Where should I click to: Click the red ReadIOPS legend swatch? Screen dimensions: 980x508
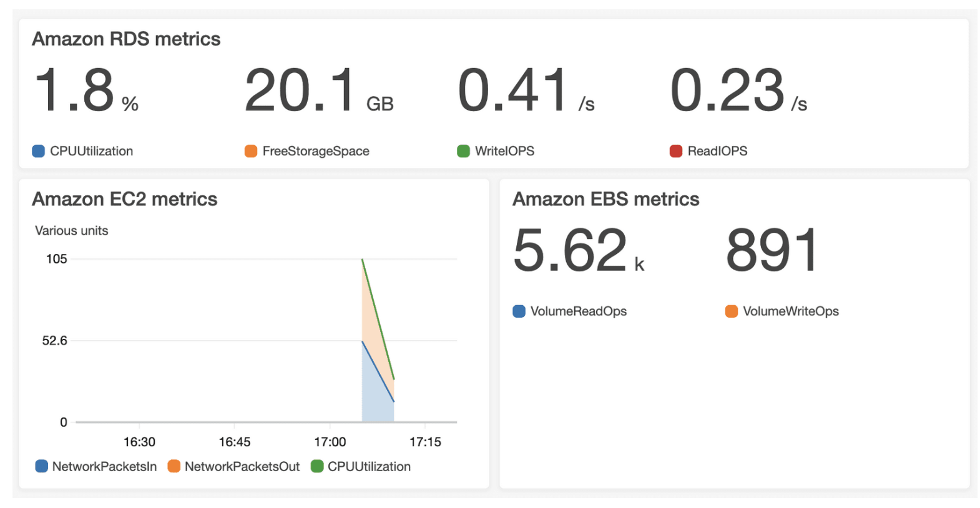pyautogui.click(x=676, y=151)
